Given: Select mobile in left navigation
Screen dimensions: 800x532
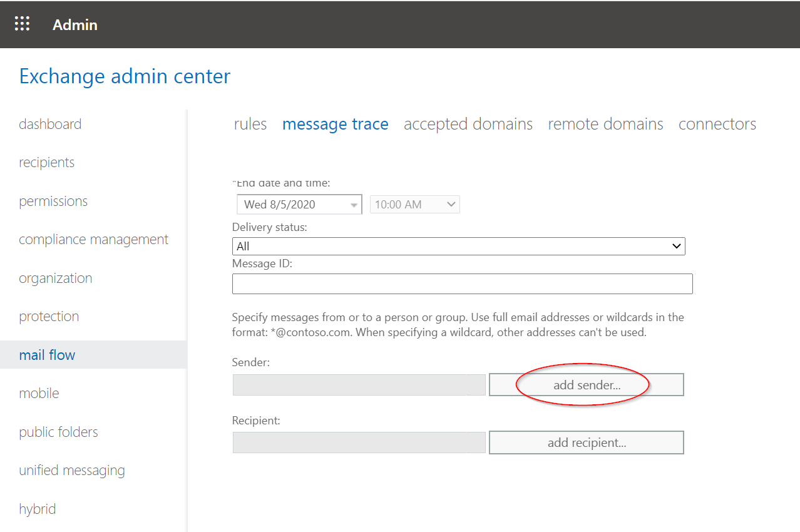Looking at the screenshot, I should (39, 394).
